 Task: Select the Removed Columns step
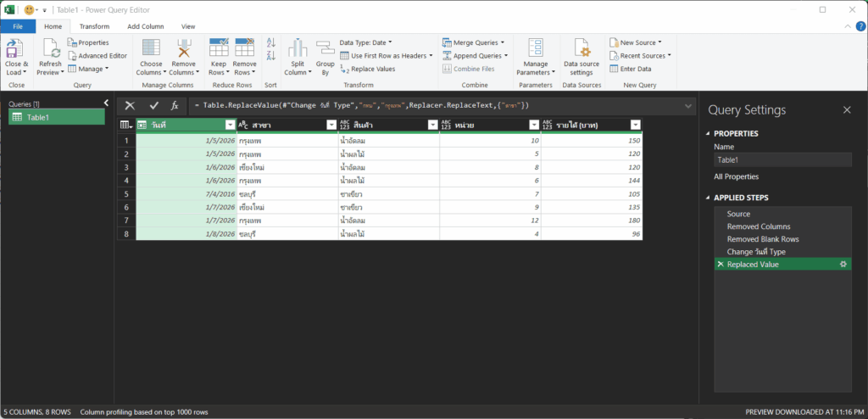(x=782, y=226)
